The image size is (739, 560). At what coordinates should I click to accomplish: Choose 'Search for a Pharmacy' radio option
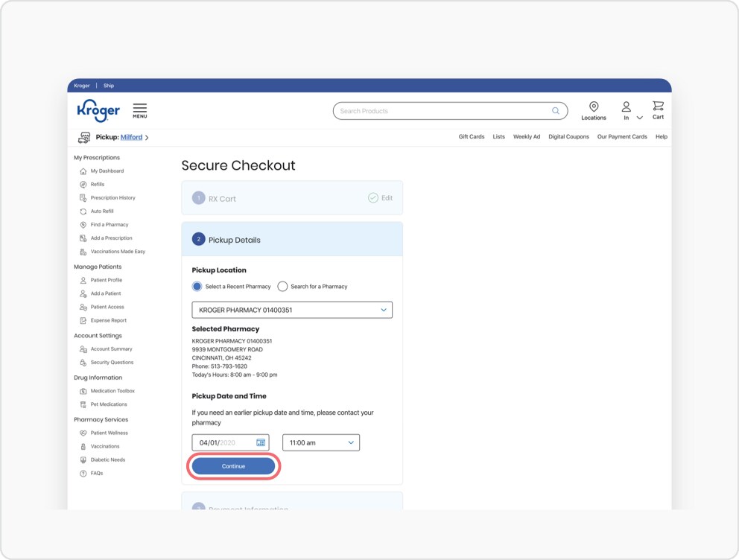click(282, 287)
